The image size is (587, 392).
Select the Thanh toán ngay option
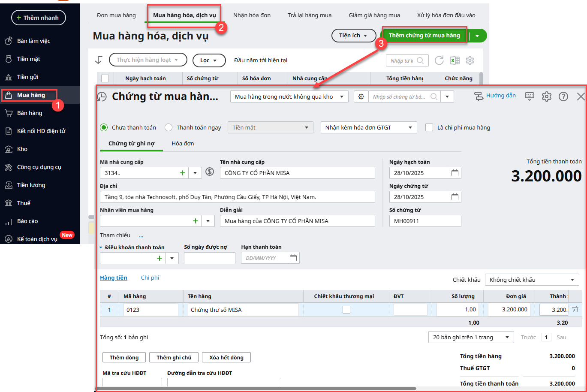coord(169,127)
